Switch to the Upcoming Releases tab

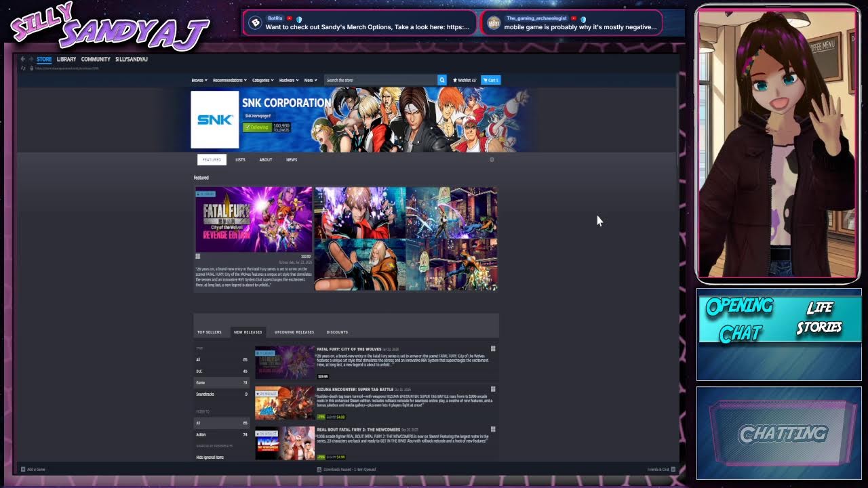[x=294, y=332]
